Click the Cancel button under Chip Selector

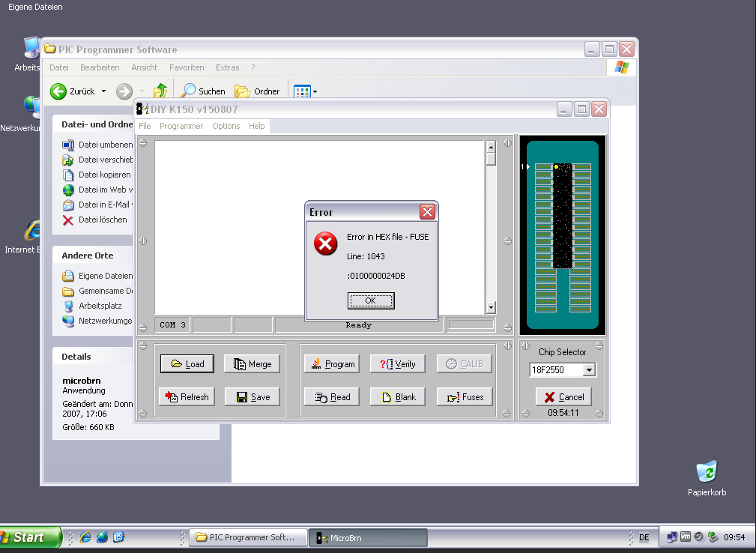click(x=563, y=397)
